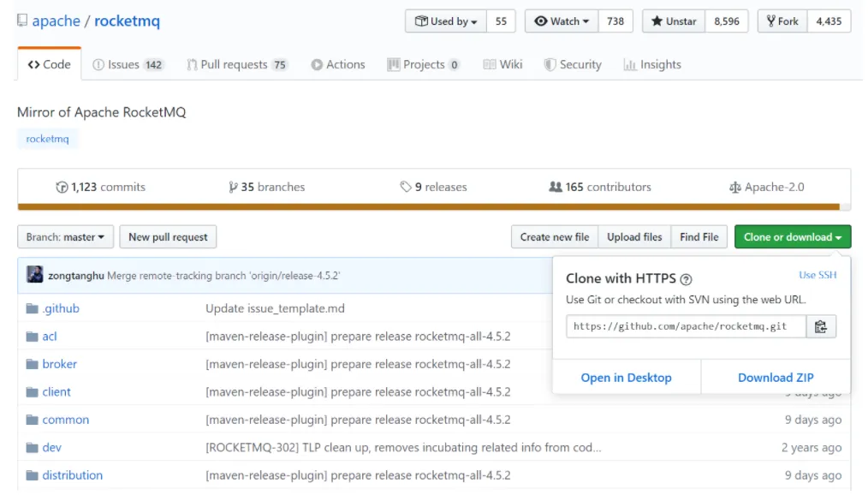Screen dimensions: 868x495
Task: View the 738 watchers count
Action: tap(615, 21)
